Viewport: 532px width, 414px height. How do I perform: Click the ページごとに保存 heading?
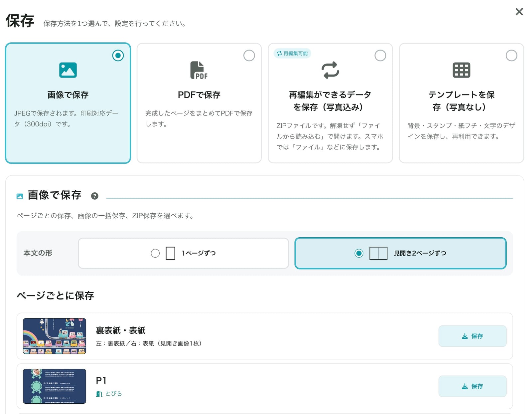coord(55,296)
